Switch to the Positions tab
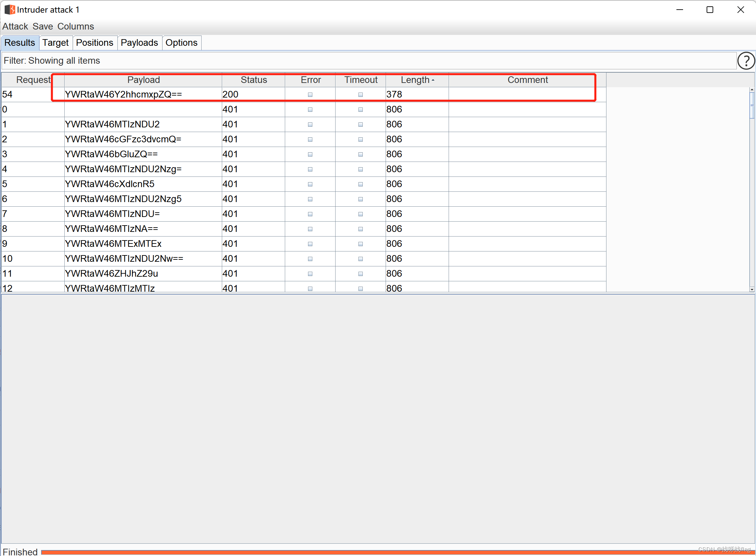 point(94,43)
